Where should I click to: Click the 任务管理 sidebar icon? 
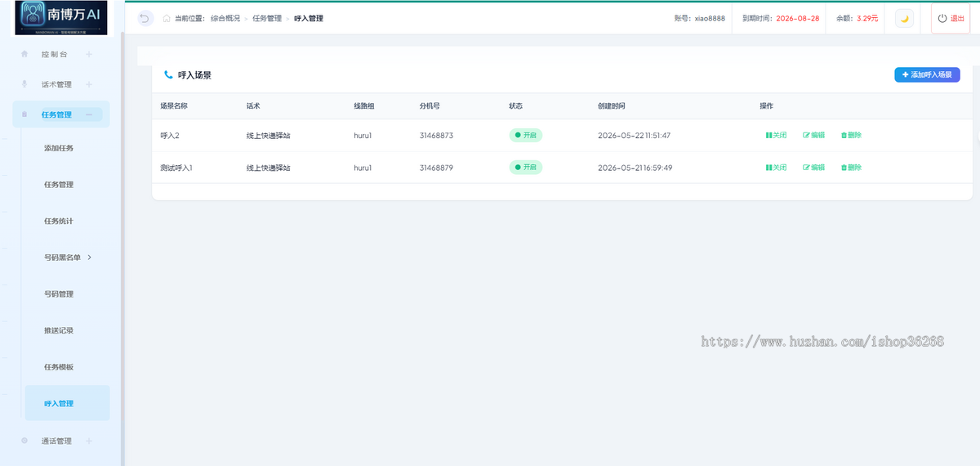pyautogui.click(x=24, y=114)
